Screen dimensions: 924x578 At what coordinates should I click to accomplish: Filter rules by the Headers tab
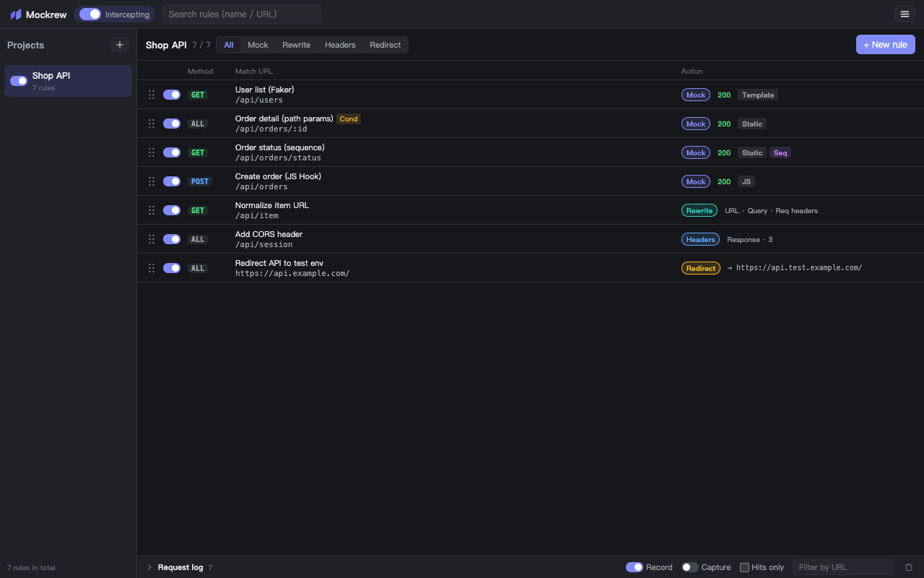[x=340, y=45]
